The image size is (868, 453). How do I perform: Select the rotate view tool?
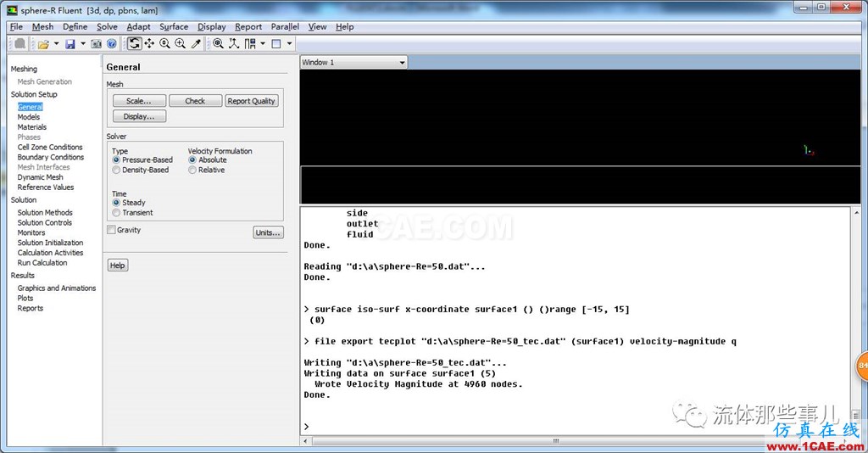[x=134, y=43]
